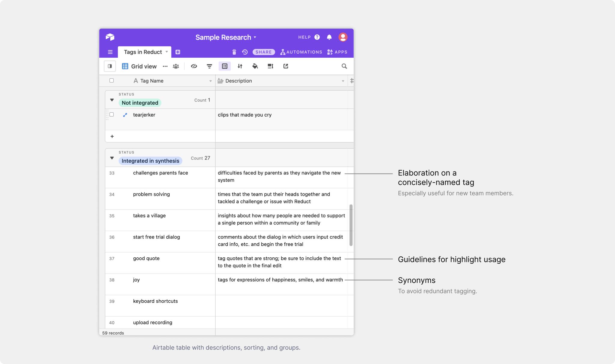Open the group records icon
Screen dimensions: 615x364
(225, 66)
